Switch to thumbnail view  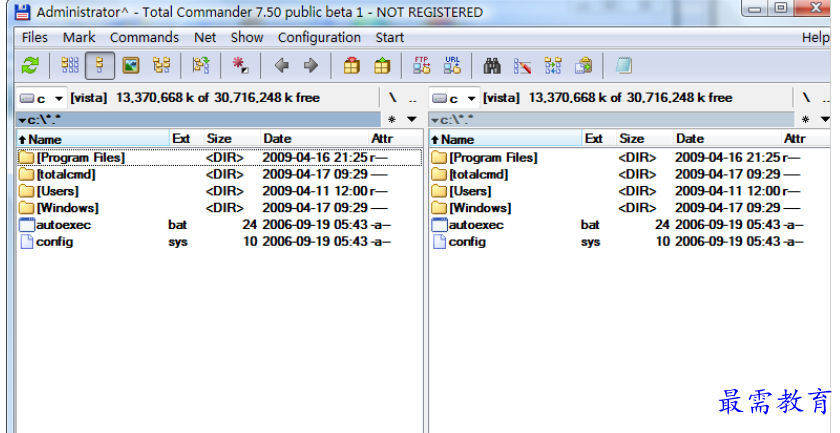tap(131, 66)
